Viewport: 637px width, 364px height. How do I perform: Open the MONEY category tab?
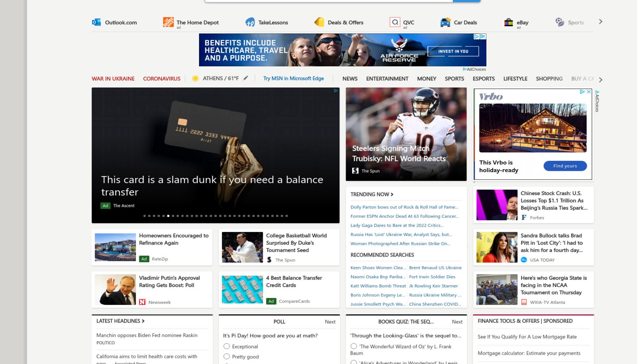(427, 79)
